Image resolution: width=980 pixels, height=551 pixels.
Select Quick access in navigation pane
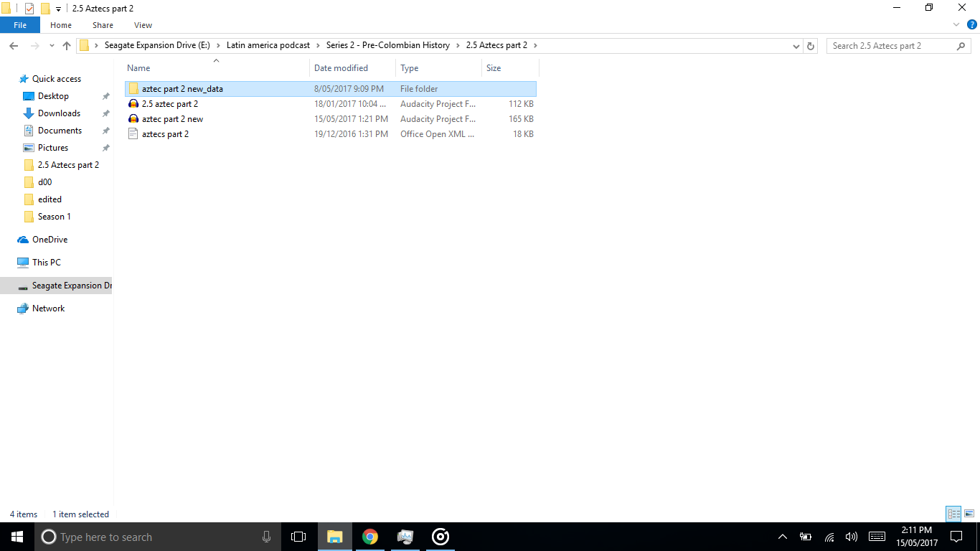pos(56,79)
